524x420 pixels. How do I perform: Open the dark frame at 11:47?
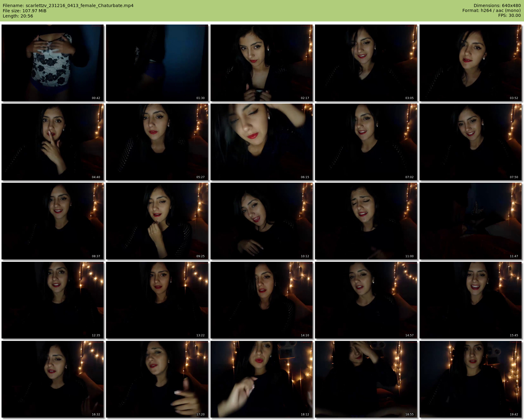(470, 221)
